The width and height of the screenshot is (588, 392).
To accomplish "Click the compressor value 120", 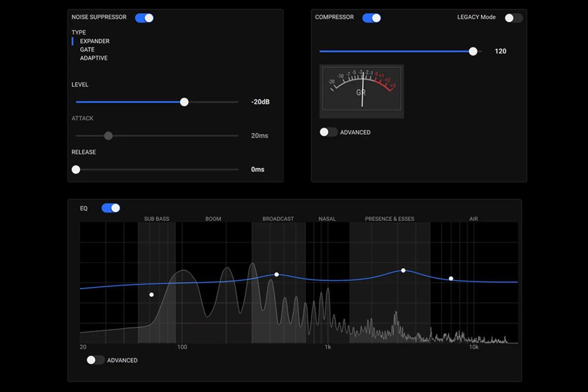I will pyautogui.click(x=500, y=51).
